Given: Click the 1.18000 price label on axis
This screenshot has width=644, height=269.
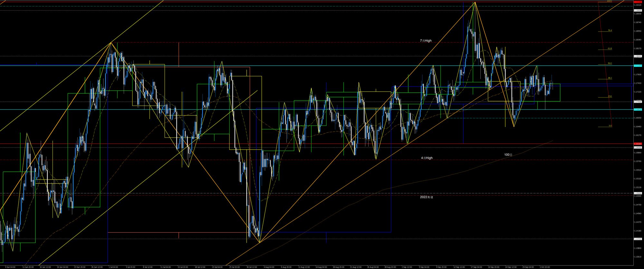Looking at the screenshot, I should pyautogui.click(x=638, y=56).
